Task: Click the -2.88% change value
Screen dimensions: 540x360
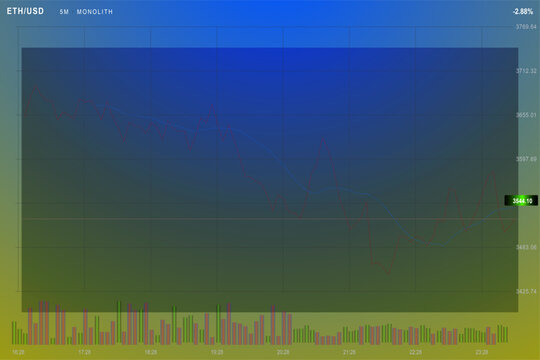Action: coord(523,12)
